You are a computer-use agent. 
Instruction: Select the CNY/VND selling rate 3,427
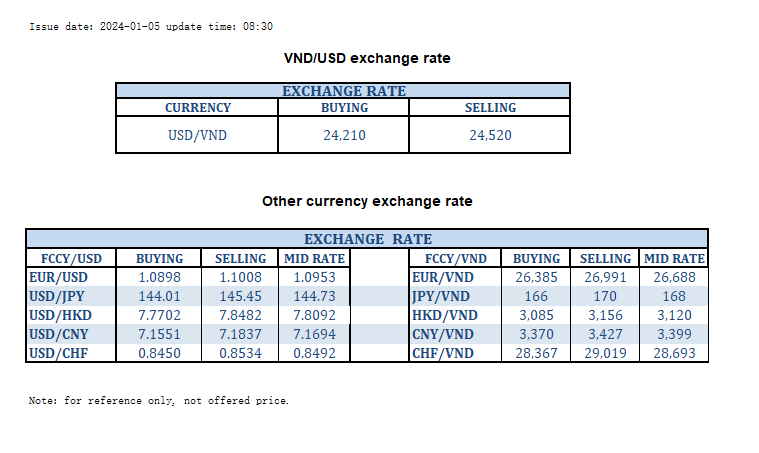tap(606, 334)
